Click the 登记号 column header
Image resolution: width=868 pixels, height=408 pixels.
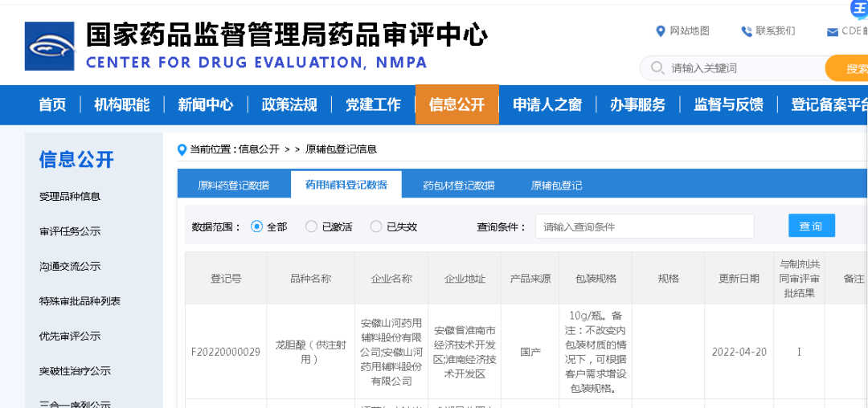coord(226,279)
